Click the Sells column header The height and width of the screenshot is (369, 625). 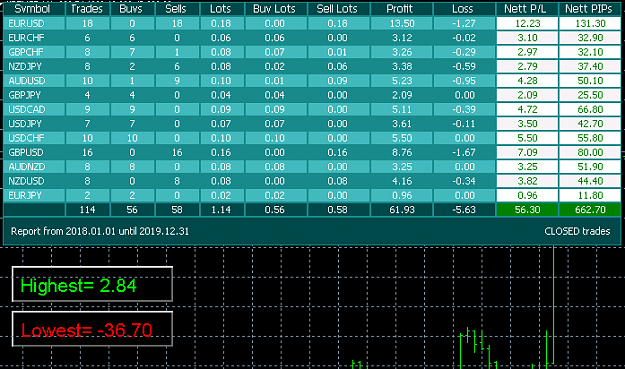(x=177, y=9)
